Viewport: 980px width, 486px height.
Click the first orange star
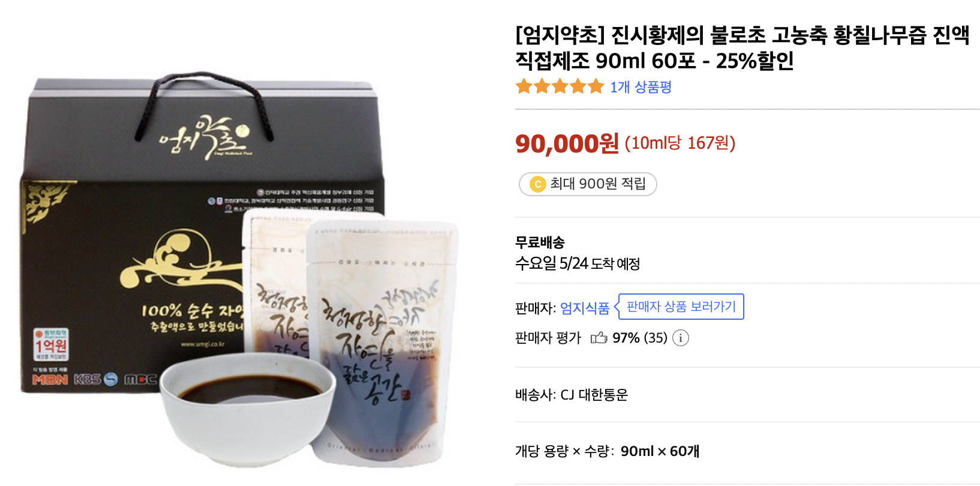tap(524, 86)
